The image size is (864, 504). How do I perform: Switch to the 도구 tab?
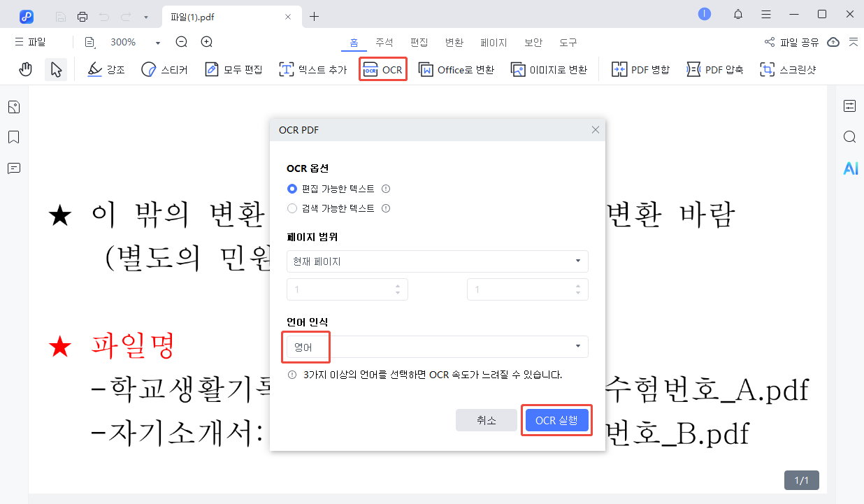coord(568,42)
